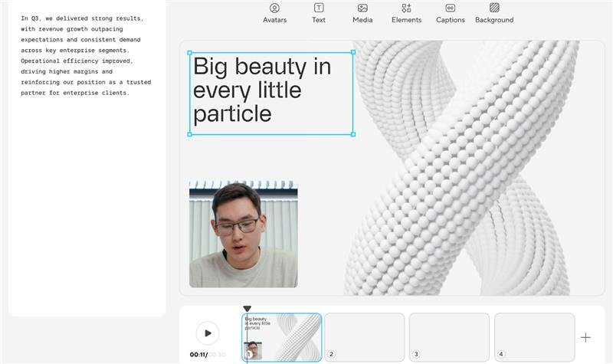Select empty scene 4 in timeline
Image resolution: width=613 pixels, height=364 pixels.
pos(534,336)
